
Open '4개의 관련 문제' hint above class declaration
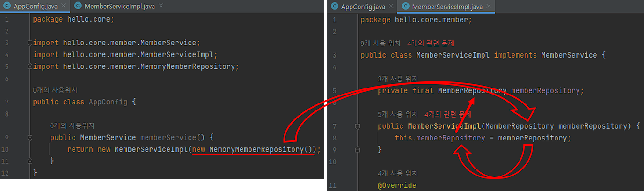[431, 43]
